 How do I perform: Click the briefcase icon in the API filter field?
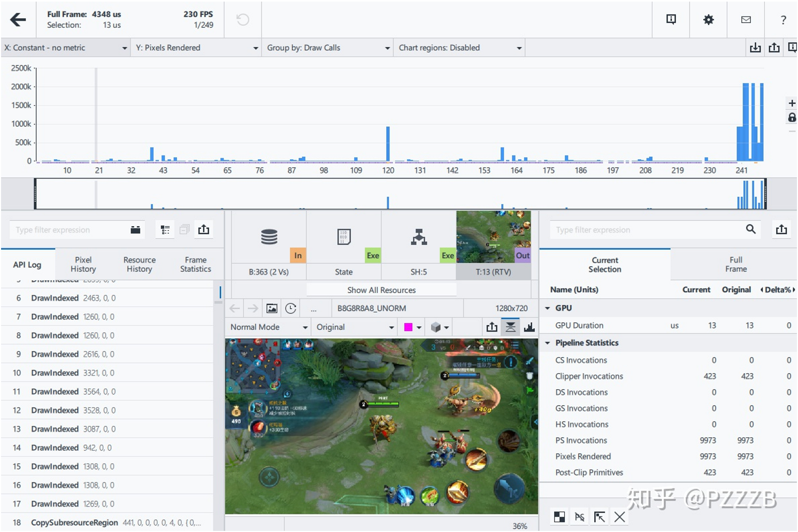(x=135, y=230)
